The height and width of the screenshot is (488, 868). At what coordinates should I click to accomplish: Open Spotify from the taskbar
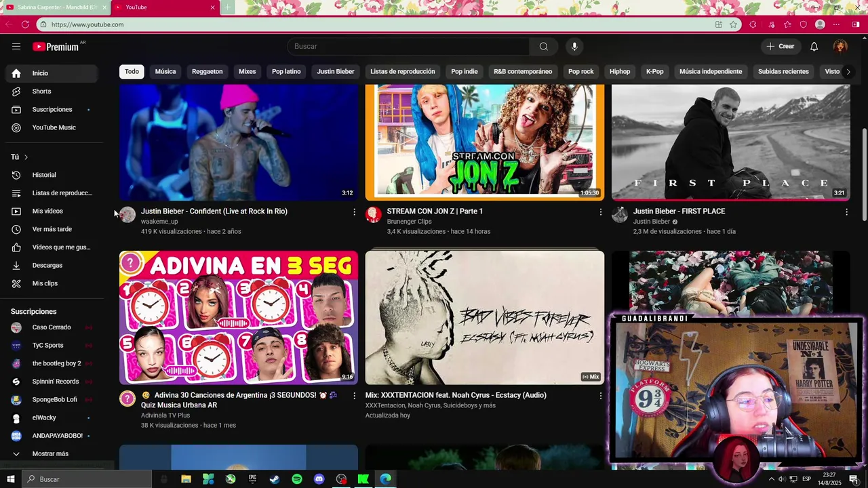coord(297,479)
